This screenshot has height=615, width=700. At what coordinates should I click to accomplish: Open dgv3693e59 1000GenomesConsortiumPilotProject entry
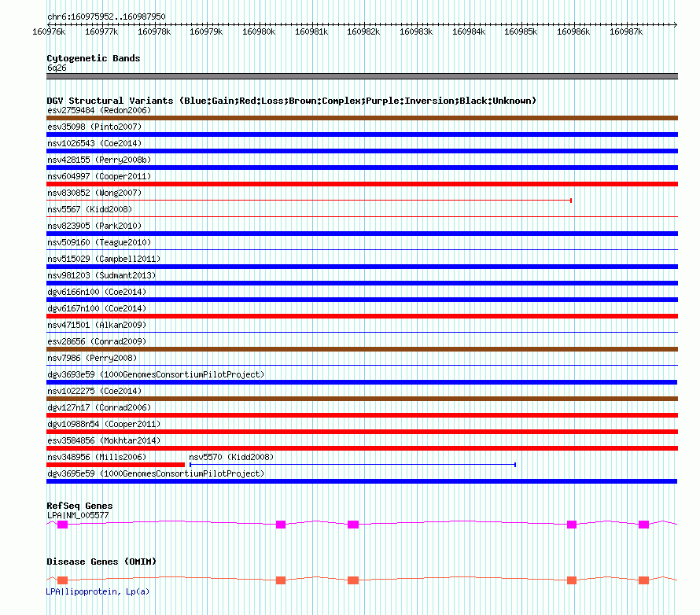pyautogui.click(x=156, y=374)
